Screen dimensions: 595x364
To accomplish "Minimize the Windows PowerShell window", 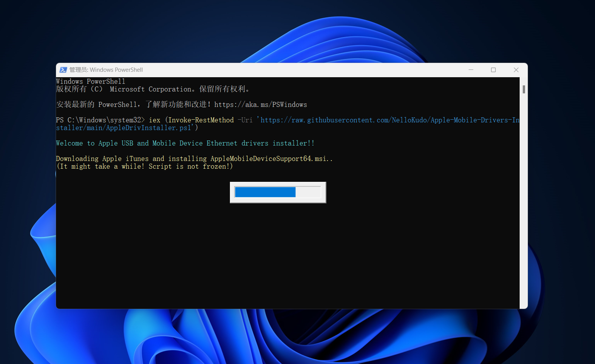I will (471, 70).
